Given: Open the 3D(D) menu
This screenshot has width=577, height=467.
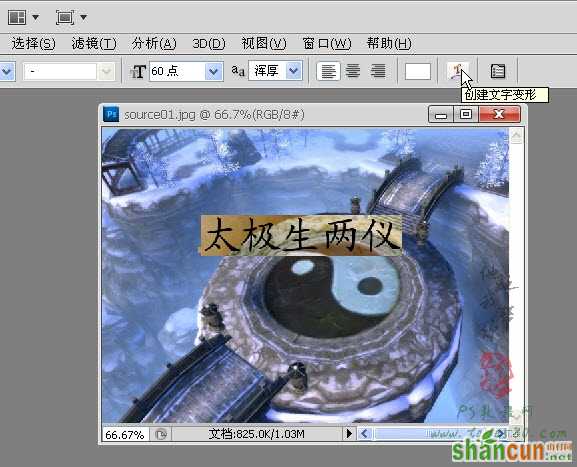Looking at the screenshot, I should click(x=209, y=43).
